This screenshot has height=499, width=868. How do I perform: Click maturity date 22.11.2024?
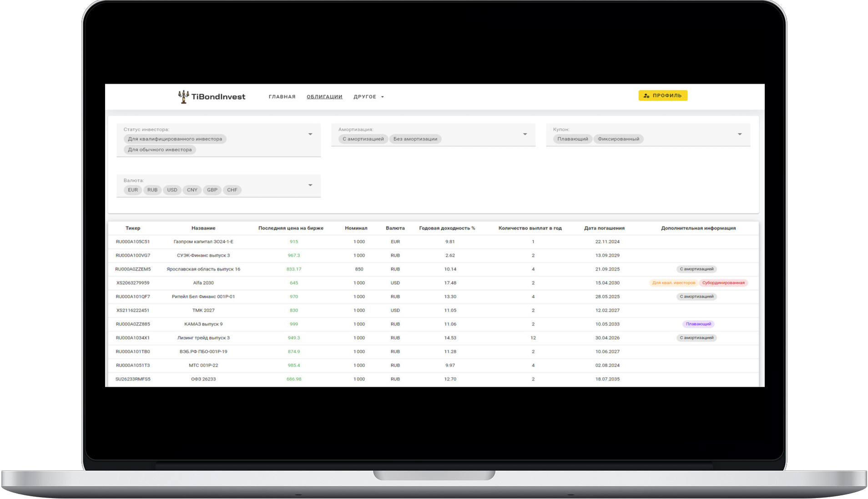pyautogui.click(x=607, y=242)
